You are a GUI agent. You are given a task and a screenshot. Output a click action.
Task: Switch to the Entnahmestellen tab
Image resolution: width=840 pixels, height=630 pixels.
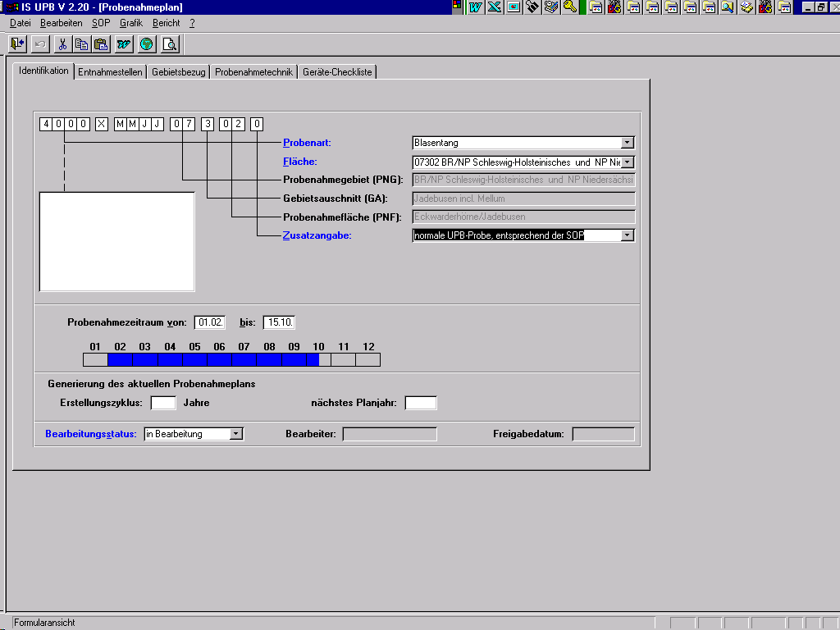click(x=110, y=72)
